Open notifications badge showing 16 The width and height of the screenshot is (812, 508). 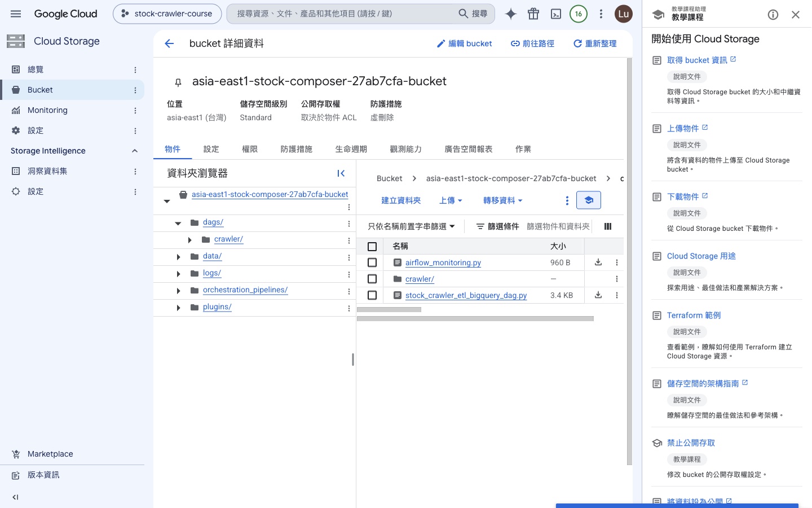pyautogui.click(x=579, y=14)
